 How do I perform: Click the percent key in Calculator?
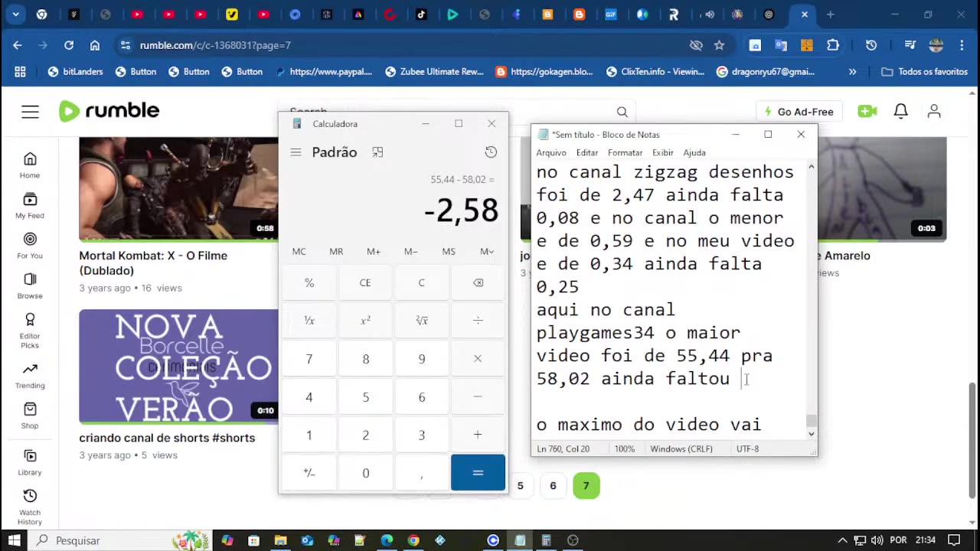click(x=309, y=283)
